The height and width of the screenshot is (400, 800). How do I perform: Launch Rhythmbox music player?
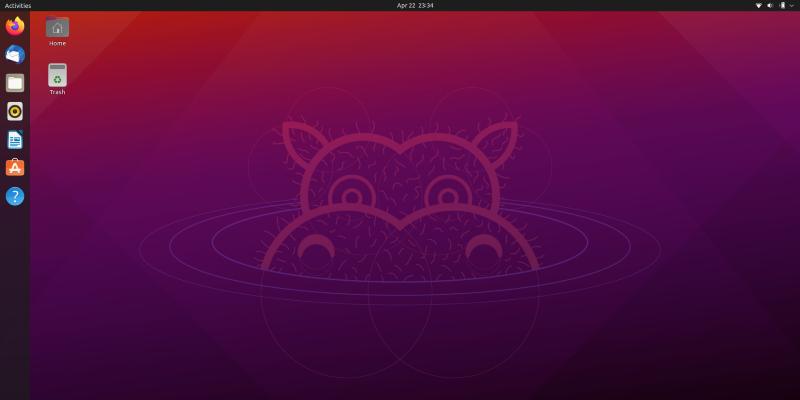15,111
